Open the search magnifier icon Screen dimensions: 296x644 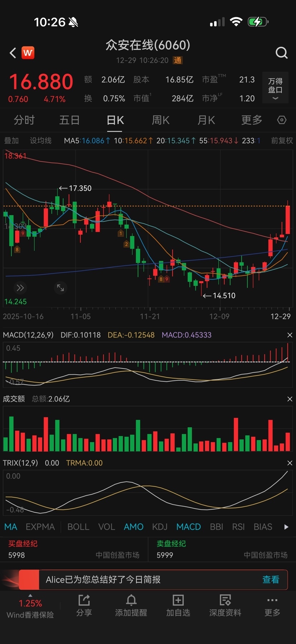pyautogui.click(x=281, y=53)
